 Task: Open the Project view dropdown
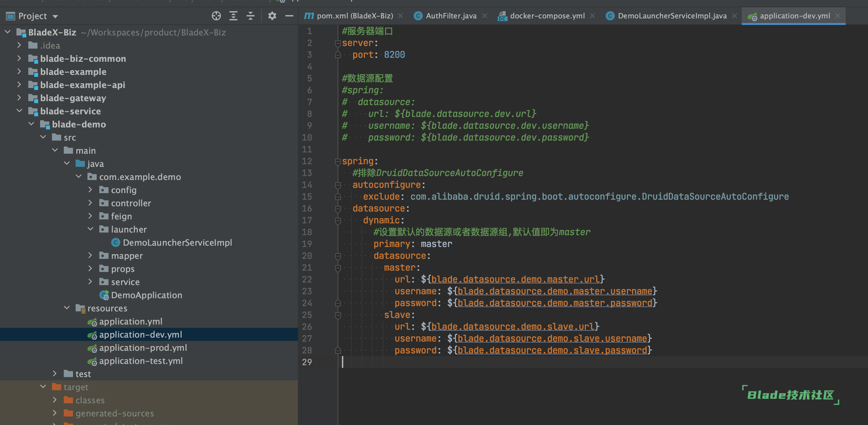tap(55, 16)
